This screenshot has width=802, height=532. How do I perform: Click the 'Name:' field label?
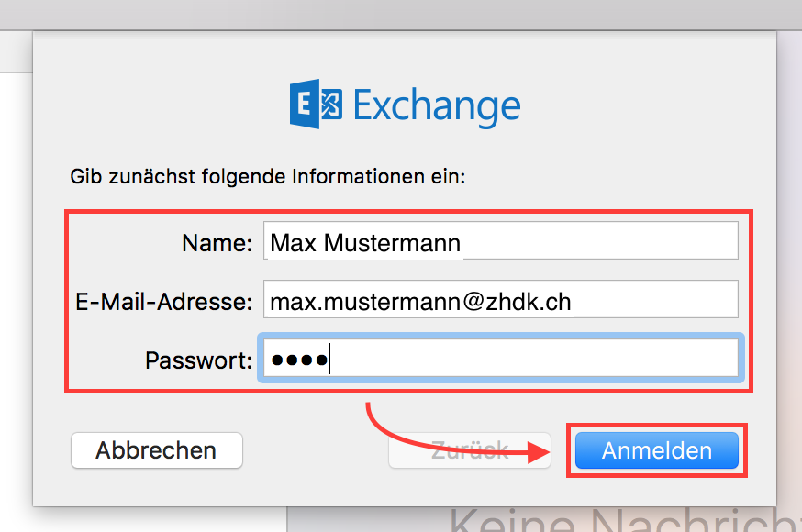click(x=217, y=242)
